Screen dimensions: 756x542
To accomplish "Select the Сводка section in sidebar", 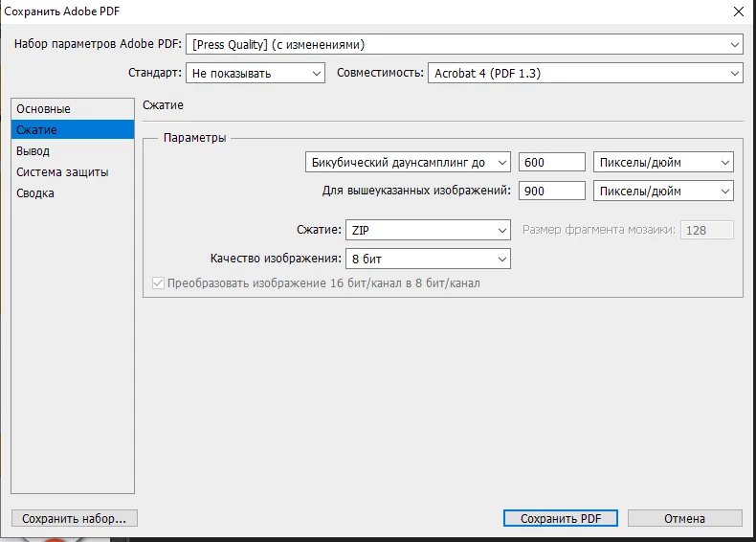I will click(73, 193).
